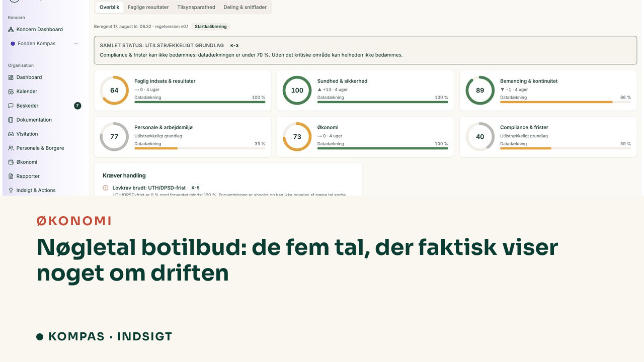644x362 pixels.
Task: Click Compliance datadækning bar at 39 %
Action: [566, 148]
